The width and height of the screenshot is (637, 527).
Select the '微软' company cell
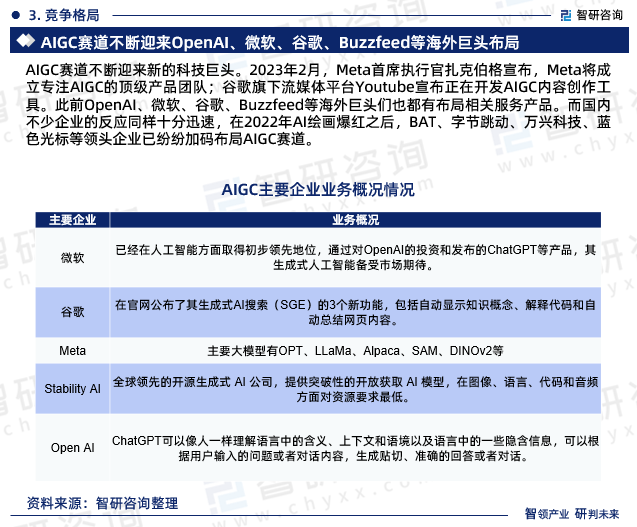(x=72, y=257)
